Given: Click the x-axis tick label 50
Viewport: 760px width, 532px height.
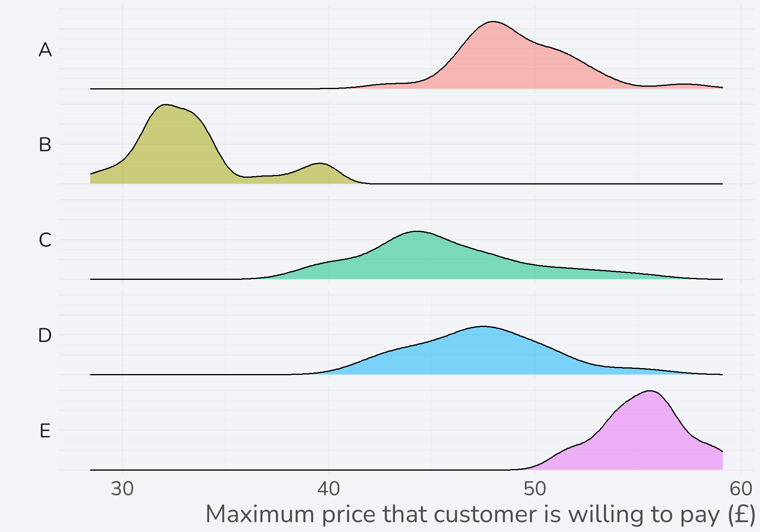Looking at the screenshot, I should point(535,489).
